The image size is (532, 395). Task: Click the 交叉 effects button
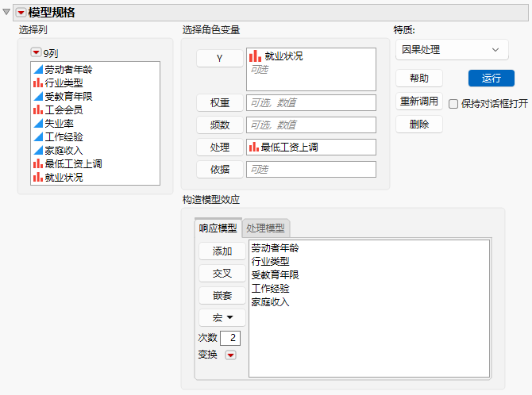(x=222, y=274)
